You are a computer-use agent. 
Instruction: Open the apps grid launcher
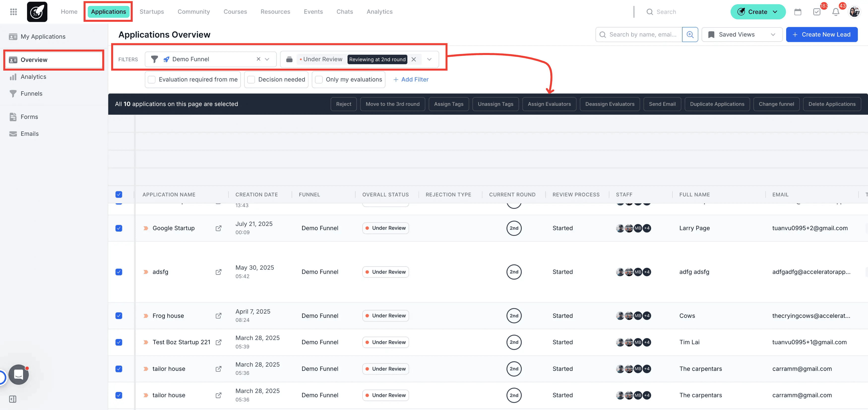coord(13,12)
